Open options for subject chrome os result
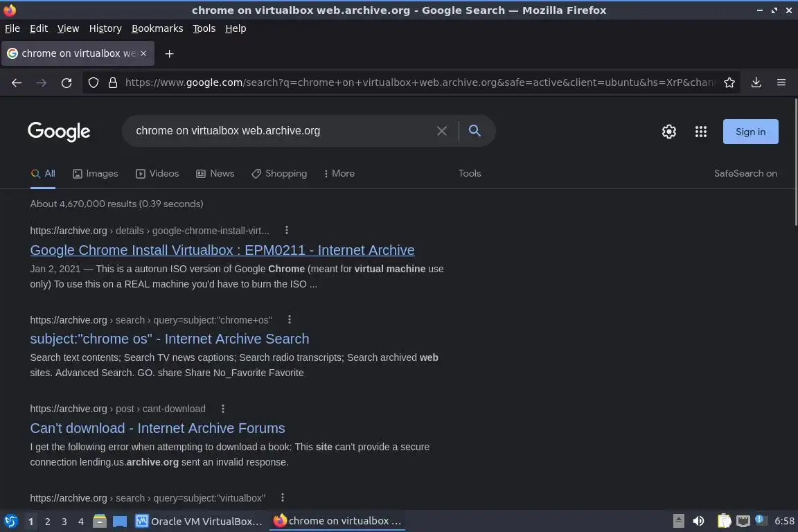This screenshot has height=532, width=798. pos(289,319)
